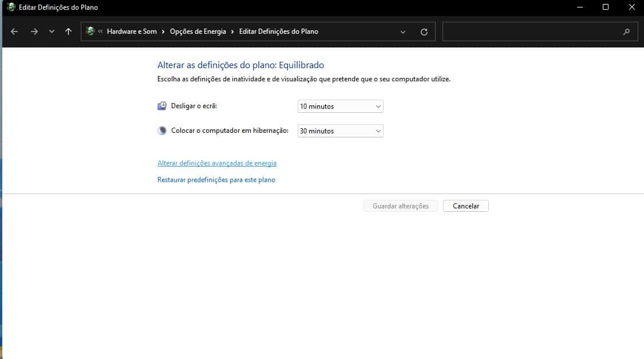644x359 pixels.
Task: Click Restaurar predefinições para este plano
Action: point(216,180)
